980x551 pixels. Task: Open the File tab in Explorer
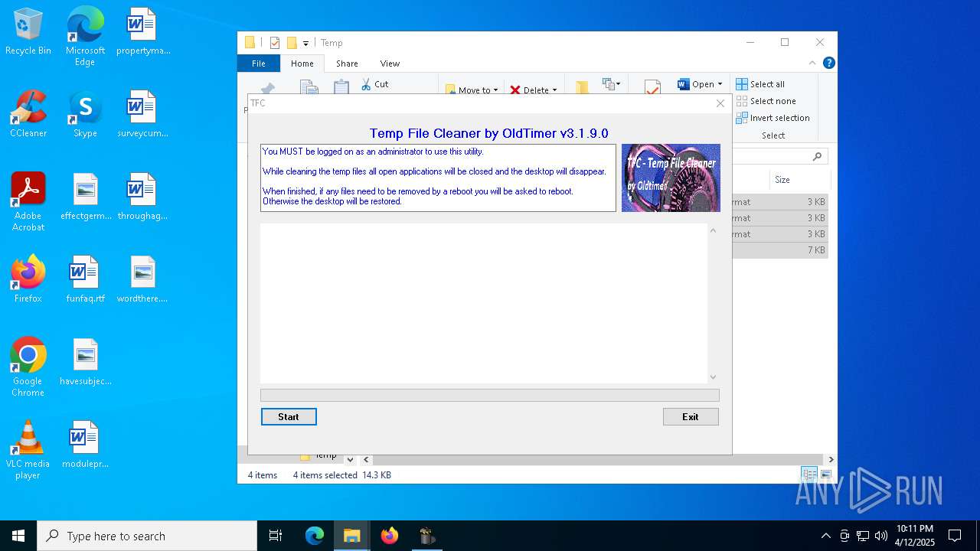(x=259, y=64)
